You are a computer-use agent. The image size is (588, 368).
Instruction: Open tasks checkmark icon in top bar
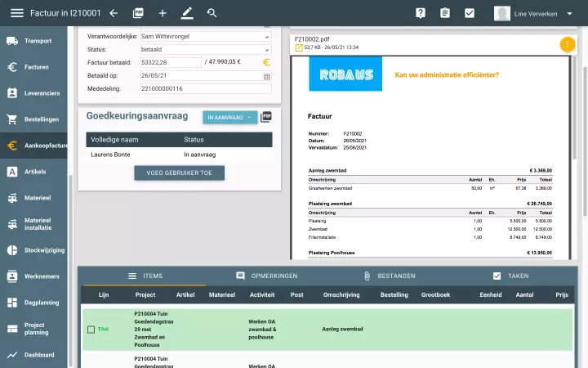470,13
